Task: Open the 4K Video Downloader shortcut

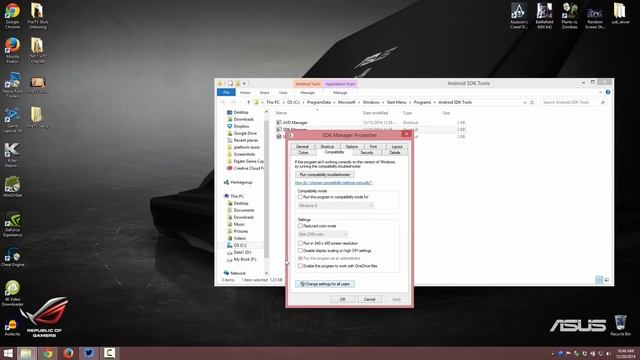Action: tap(12, 293)
